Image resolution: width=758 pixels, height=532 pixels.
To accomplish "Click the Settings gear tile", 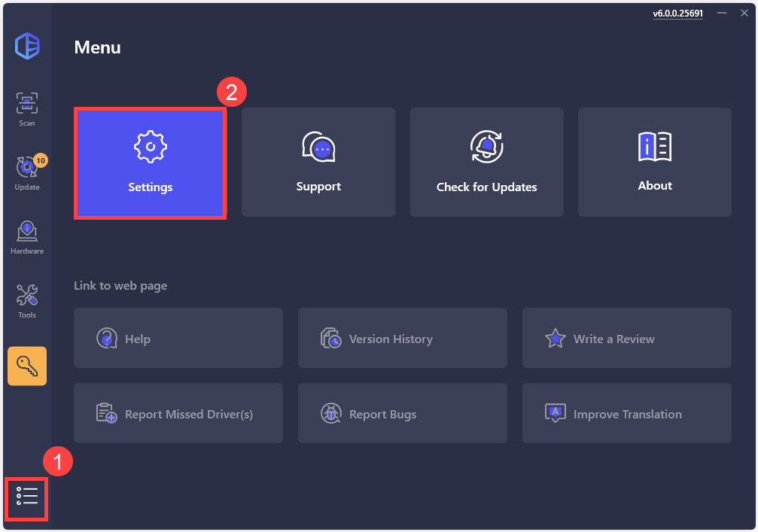I will click(x=151, y=163).
